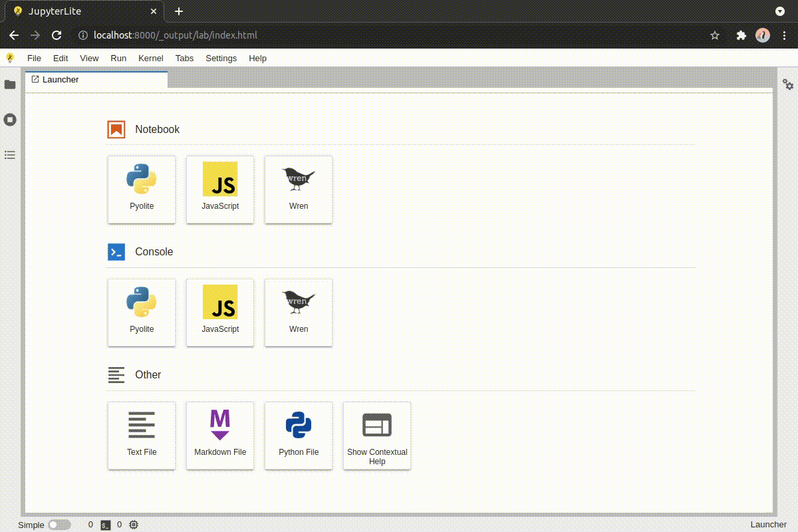Select the Launcher tab

click(x=96, y=80)
